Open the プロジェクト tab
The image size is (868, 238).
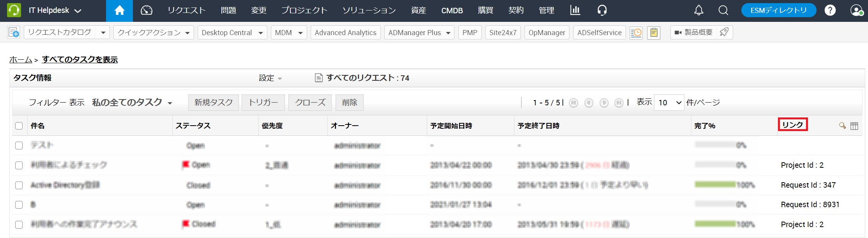[x=304, y=11]
